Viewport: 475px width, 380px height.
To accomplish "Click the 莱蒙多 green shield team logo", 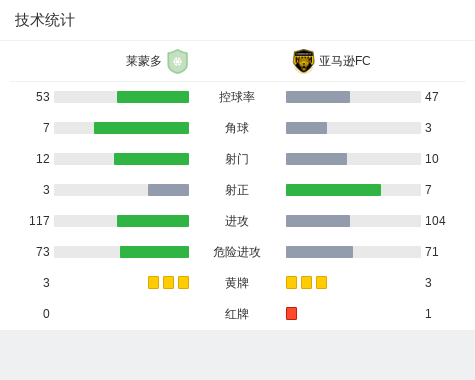I will [x=178, y=61].
